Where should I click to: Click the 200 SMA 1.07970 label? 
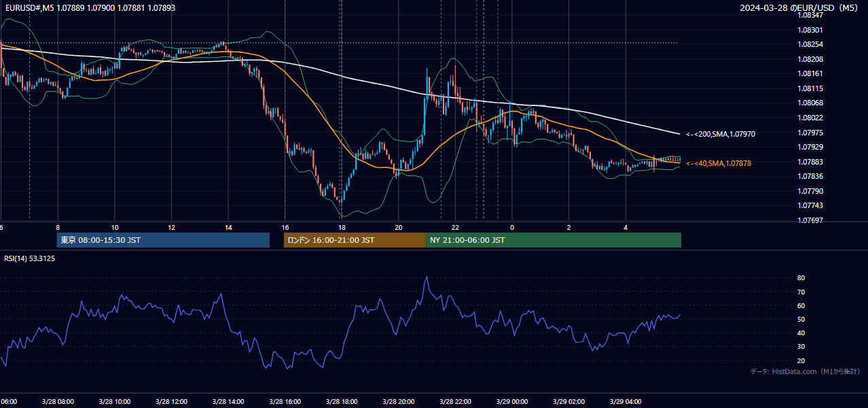tap(720, 134)
